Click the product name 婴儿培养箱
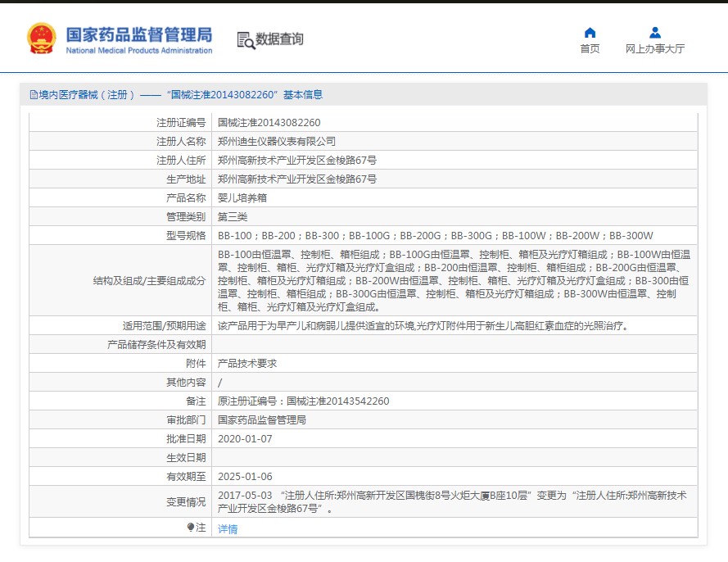728x562 pixels. click(x=242, y=198)
